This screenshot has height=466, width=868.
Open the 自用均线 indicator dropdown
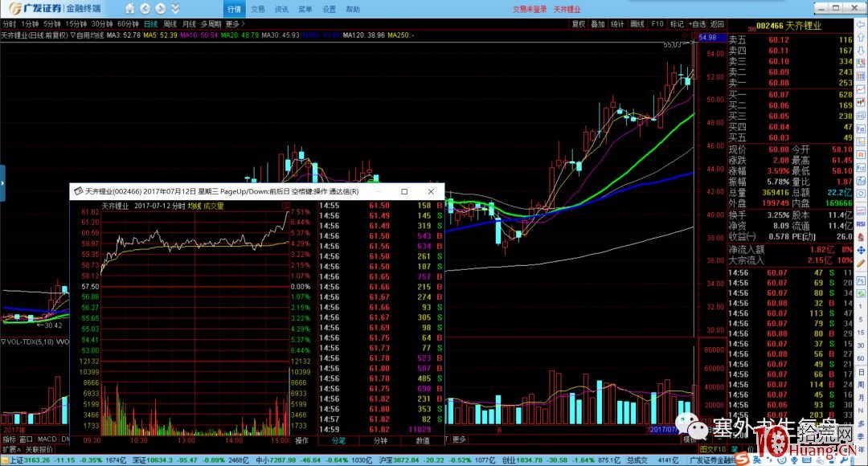(x=87, y=35)
